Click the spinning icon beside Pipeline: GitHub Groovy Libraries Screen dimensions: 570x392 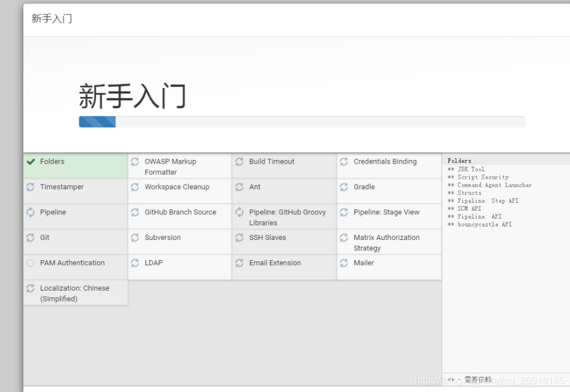click(x=239, y=212)
